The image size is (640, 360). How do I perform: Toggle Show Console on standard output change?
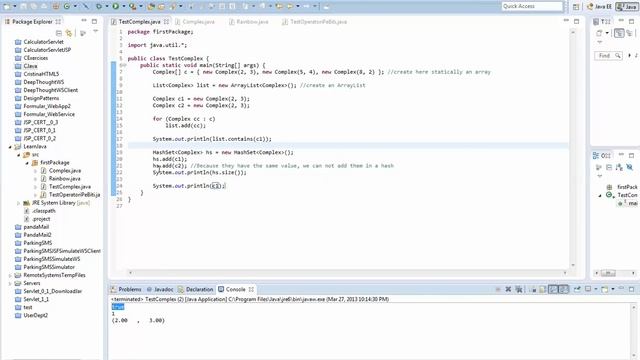[553, 289]
